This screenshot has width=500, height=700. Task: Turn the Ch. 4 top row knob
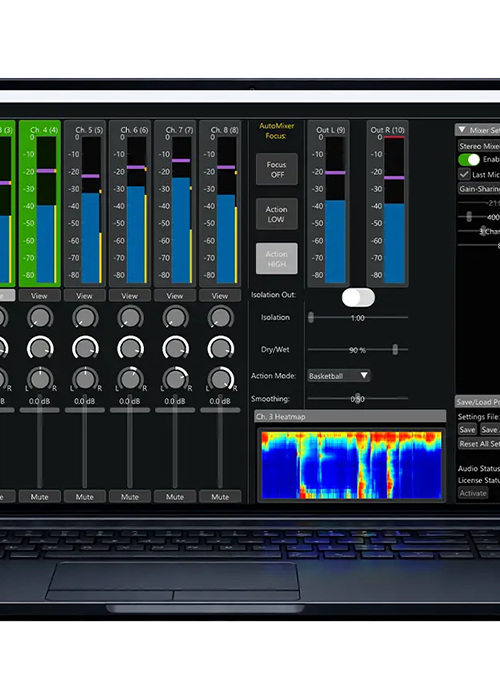(40, 317)
